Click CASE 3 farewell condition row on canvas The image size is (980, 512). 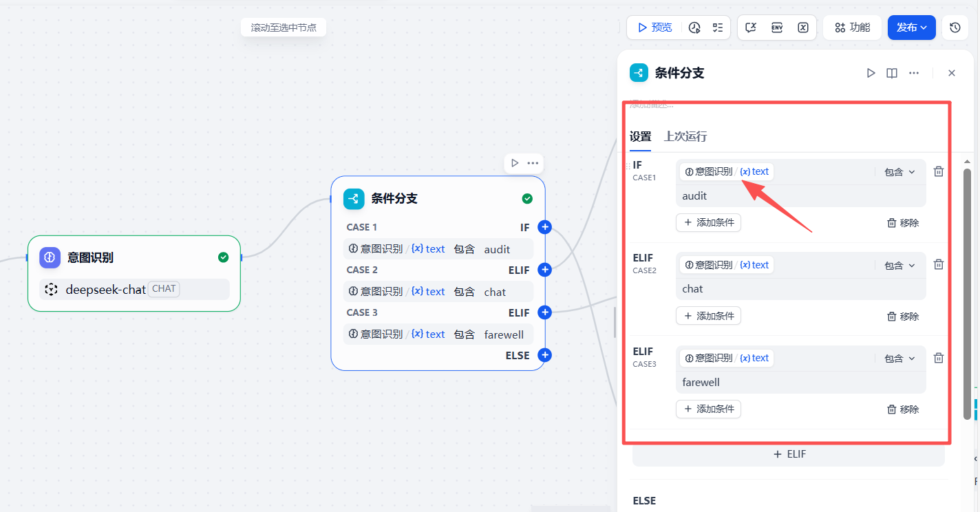point(438,334)
